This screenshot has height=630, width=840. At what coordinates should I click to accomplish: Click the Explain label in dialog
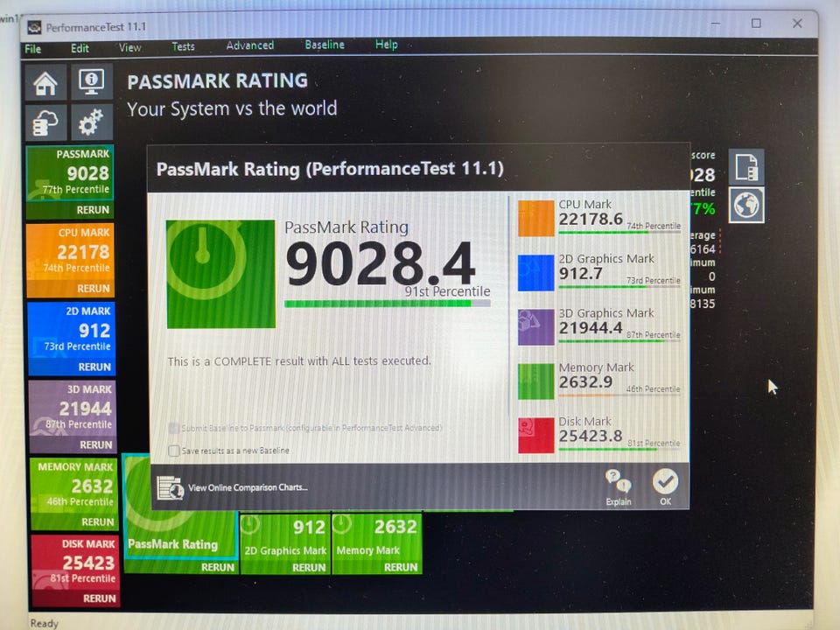619,502
